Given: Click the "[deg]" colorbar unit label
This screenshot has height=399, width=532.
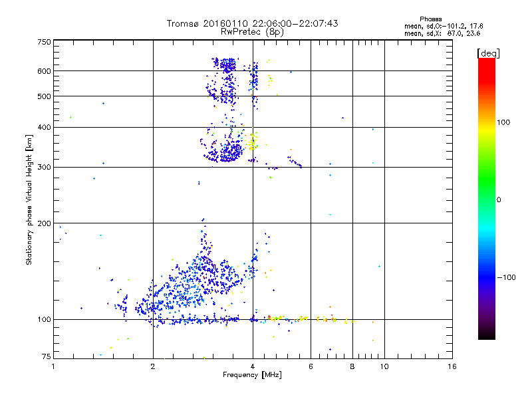Looking at the screenshot, I should pos(488,53).
